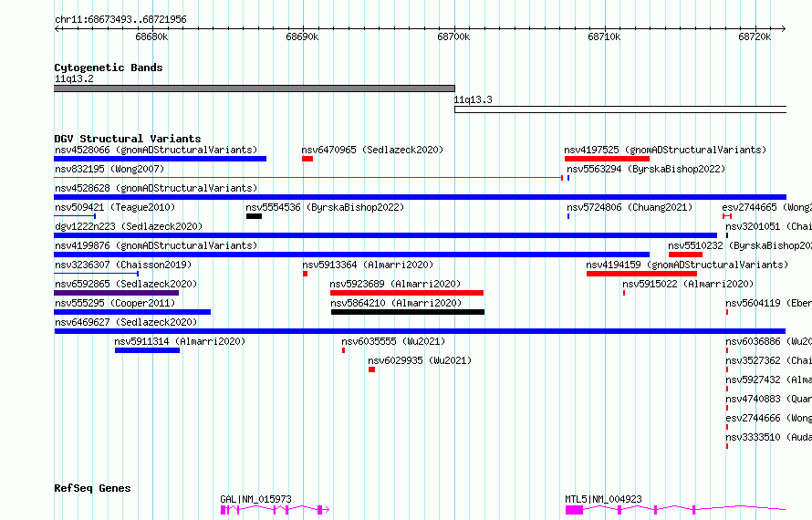Select the 68710k ruler tick label

click(x=604, y=36)
